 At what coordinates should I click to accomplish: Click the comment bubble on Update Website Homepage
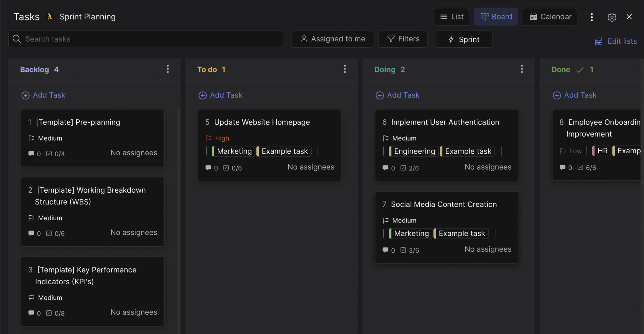pos(208,168)
